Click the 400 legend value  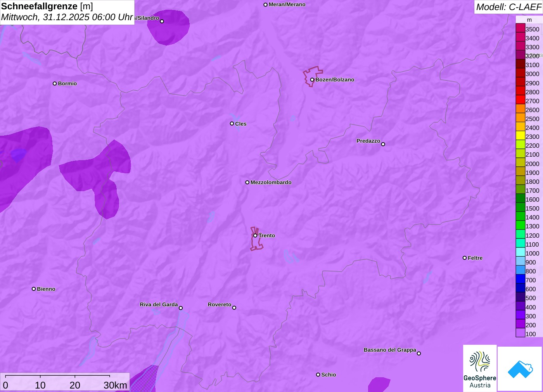click(531, 307)
